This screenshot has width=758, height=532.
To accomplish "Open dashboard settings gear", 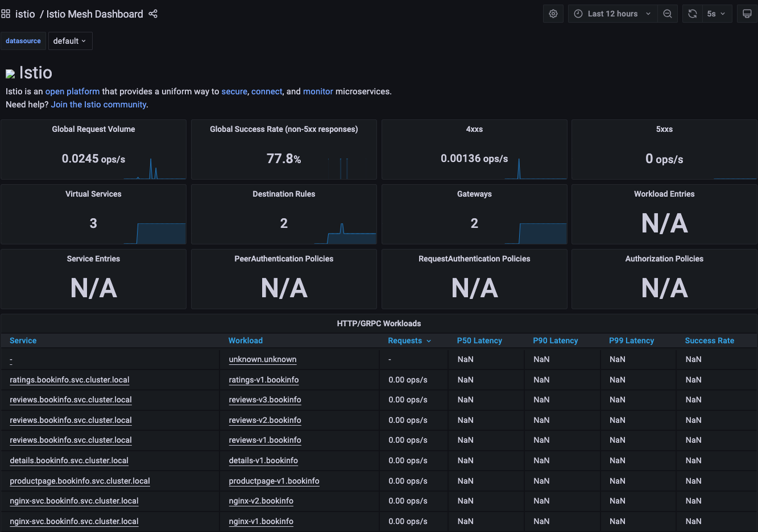I will pyautogui.click(x=553, y=14).
